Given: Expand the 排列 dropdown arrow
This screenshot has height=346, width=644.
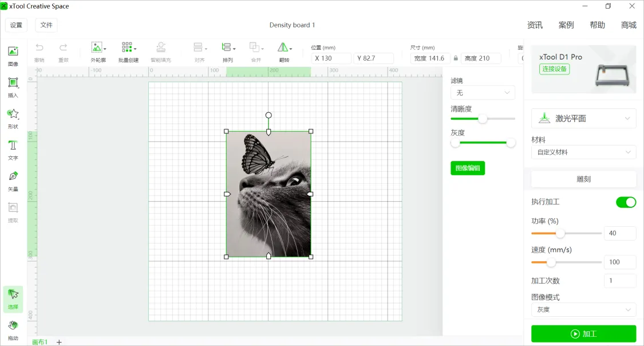Looking at the screenshot, I should pos(235,49).
